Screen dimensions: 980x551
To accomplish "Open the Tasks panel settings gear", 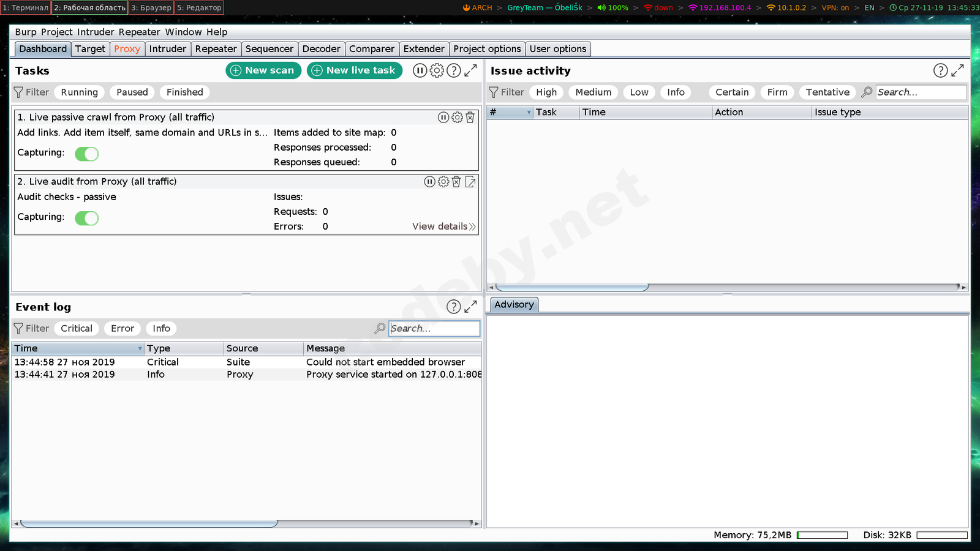I will pyautogui.click(x=437, y=70).
